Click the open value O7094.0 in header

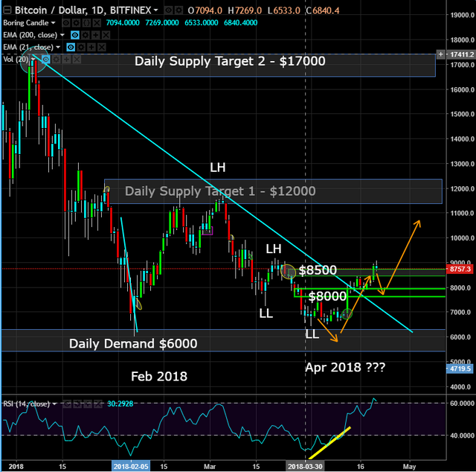click(205, 10)
